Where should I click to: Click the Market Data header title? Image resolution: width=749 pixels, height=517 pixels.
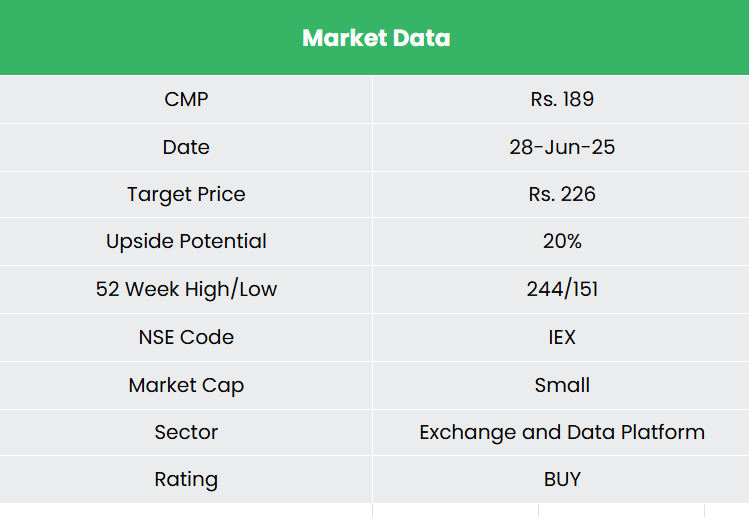[x=376, y=38]
